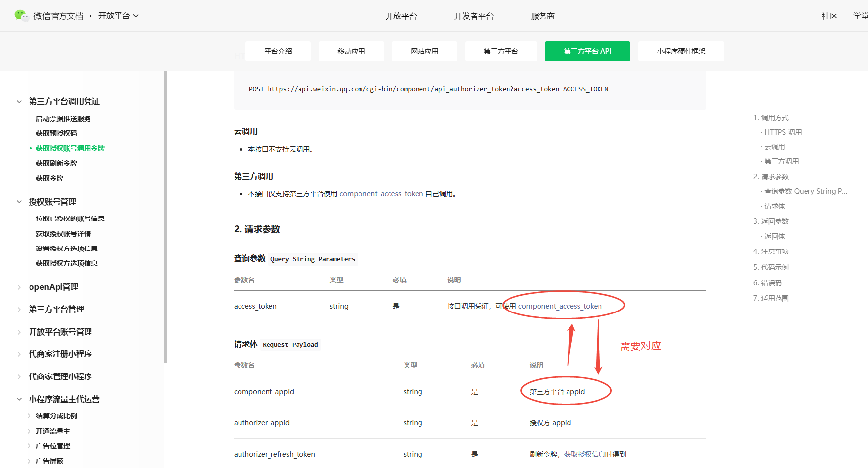Select the 移动应用 sub-tab
The image size is (868, 468).
coord(351,51)
